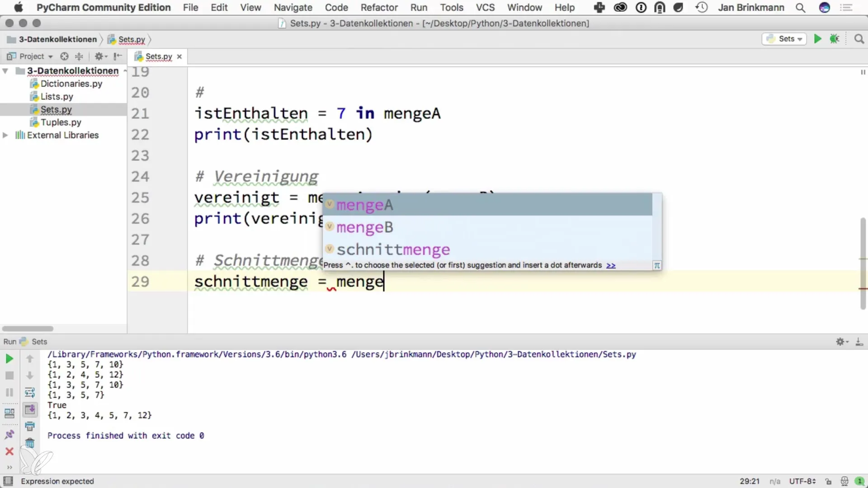Screen dimensions: 868x488
Task: Click the Print icon in the Run panel
Action: 30,426
